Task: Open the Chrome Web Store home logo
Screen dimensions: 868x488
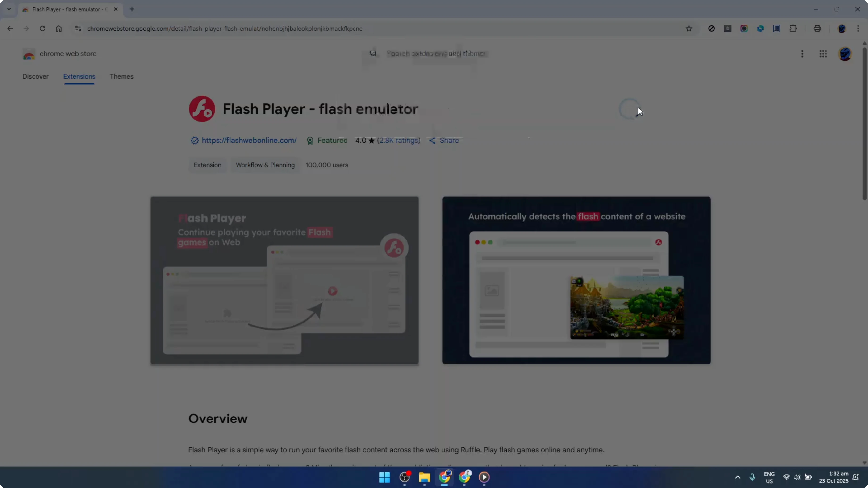Action: click(29, 54)
